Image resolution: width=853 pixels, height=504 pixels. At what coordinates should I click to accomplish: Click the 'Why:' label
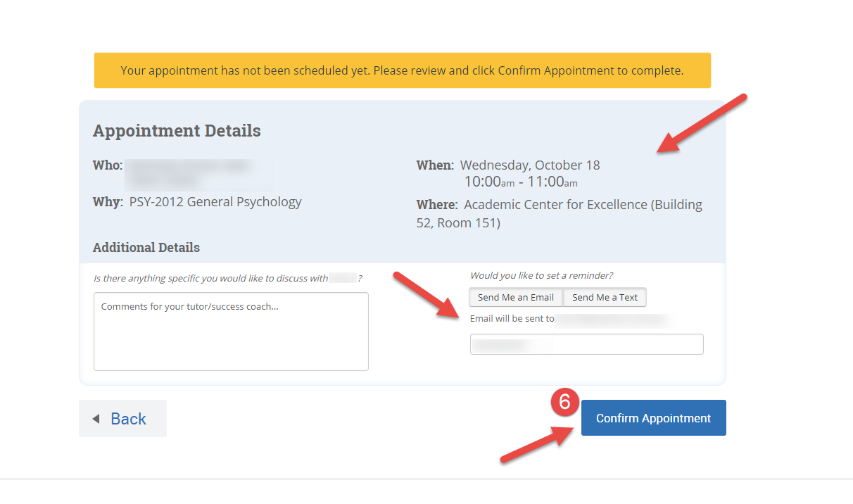point(108,202)
